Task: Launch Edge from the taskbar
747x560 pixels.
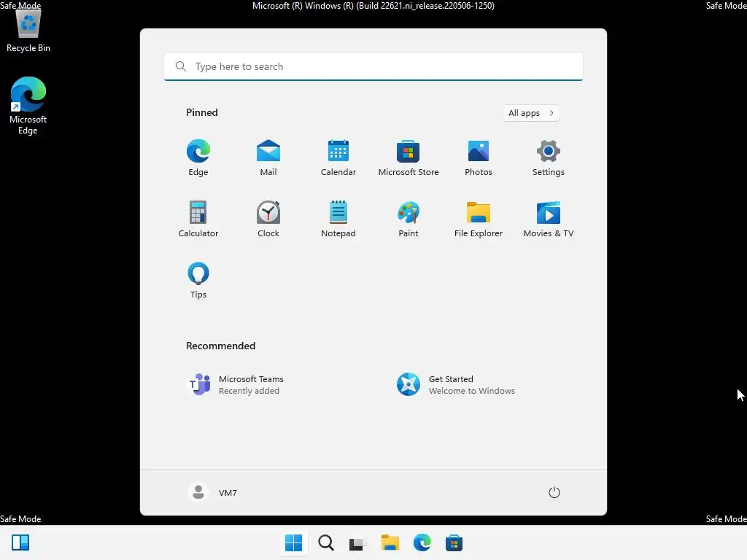Action: coord(422,542)
